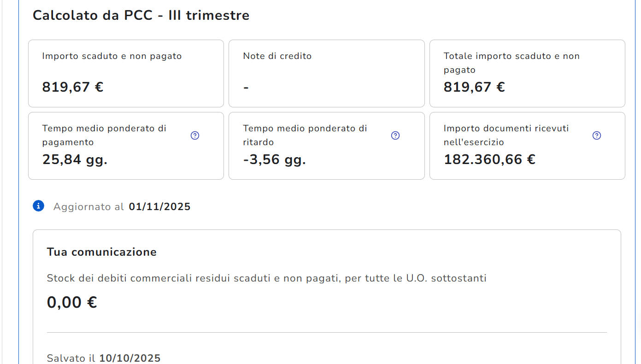
Task: Click the Stock dei debiti commerciali residui description
Action: (267, 278)
